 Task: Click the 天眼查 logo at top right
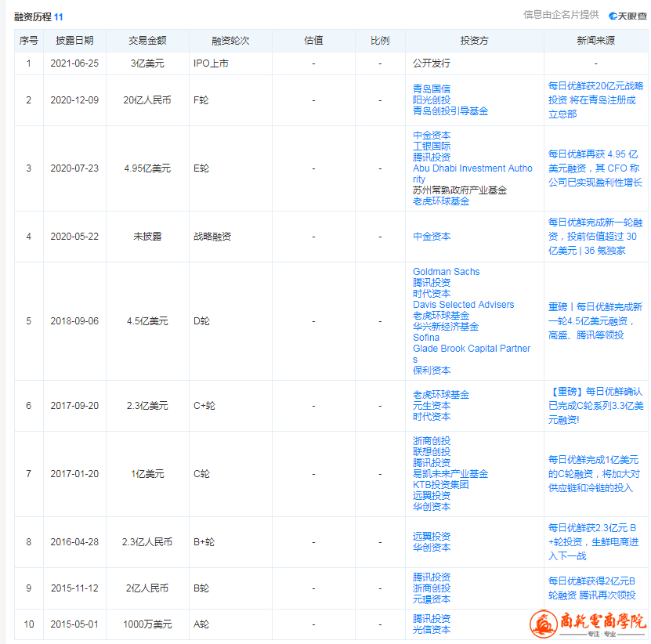tap(627, 15)
